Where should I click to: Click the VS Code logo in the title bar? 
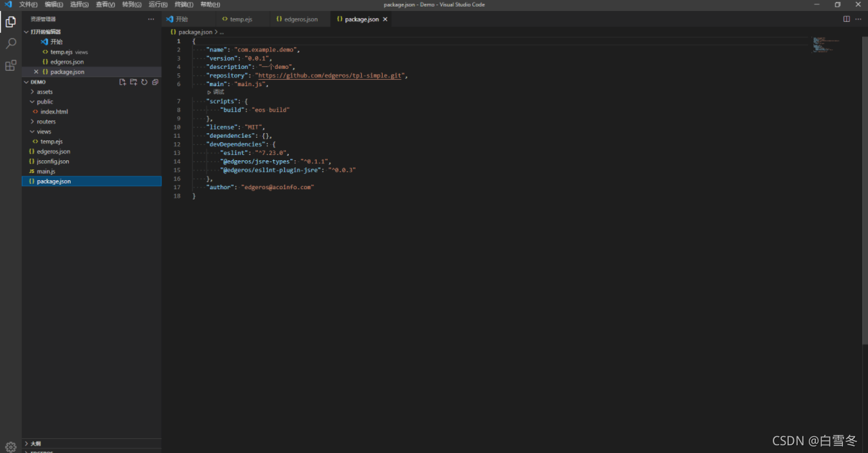pos(8,5)
